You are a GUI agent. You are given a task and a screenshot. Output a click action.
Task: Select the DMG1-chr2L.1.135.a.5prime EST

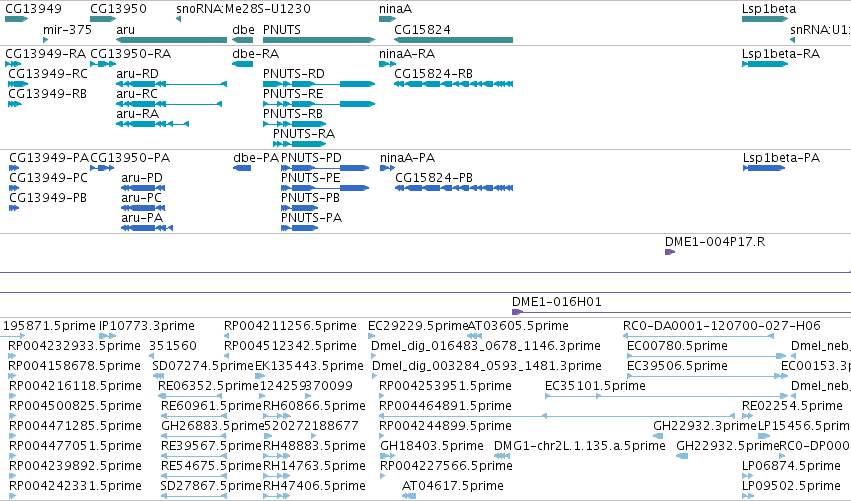(x=502, y=457)
